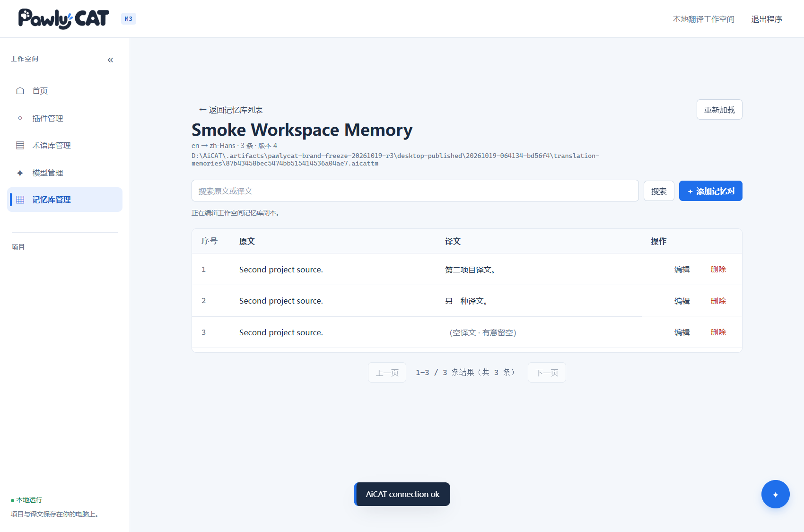Delete row 2 with translation 另一种译文
This screenshot has height=532, width=804.
[718, 301]
